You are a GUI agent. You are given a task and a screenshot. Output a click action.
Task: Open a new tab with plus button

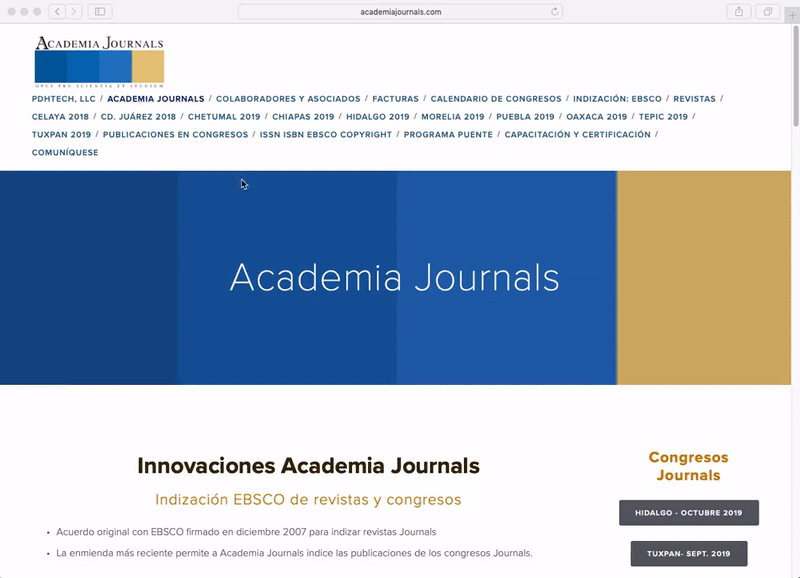click(792, 15)
